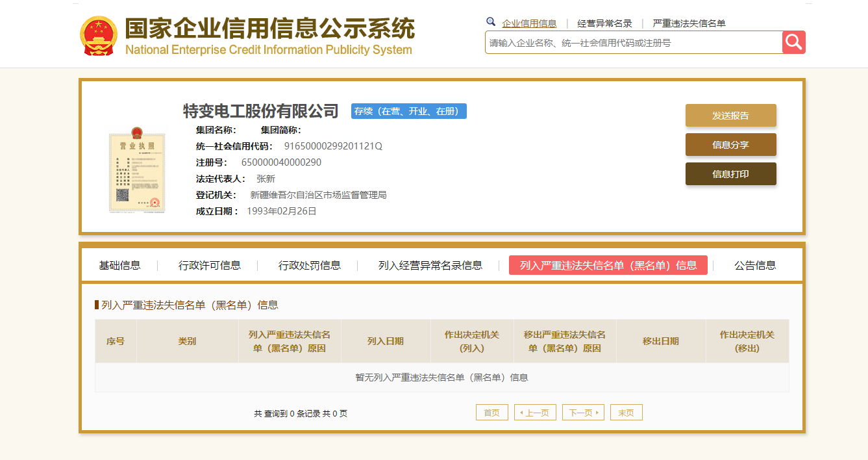Select the 企业信用信息 search category

[x=529, y=23]
